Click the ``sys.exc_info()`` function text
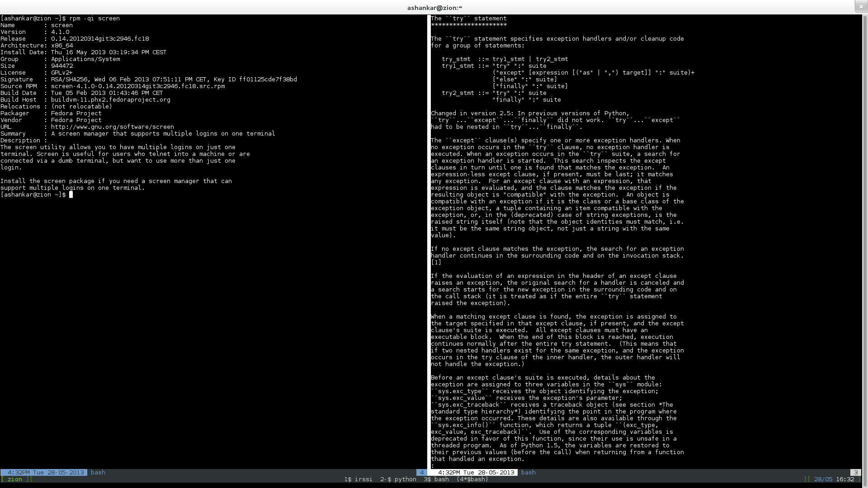The image size is (868, 488). coord(463,425)
